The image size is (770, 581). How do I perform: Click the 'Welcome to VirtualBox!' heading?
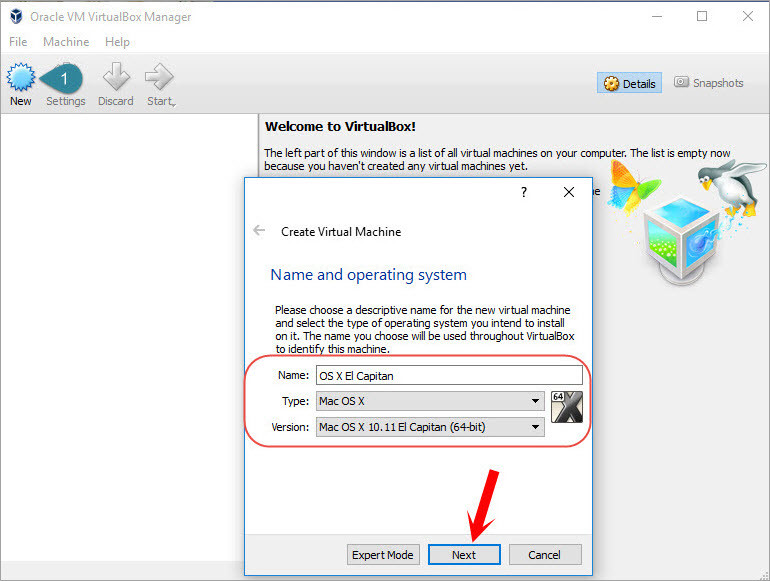[x=340, y=127]
